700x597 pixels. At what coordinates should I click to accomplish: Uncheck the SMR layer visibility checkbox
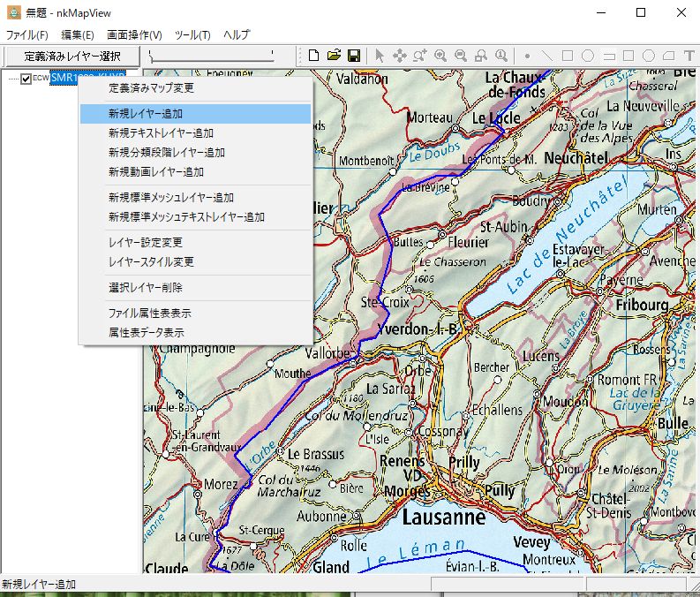click(x=26, y=79)
